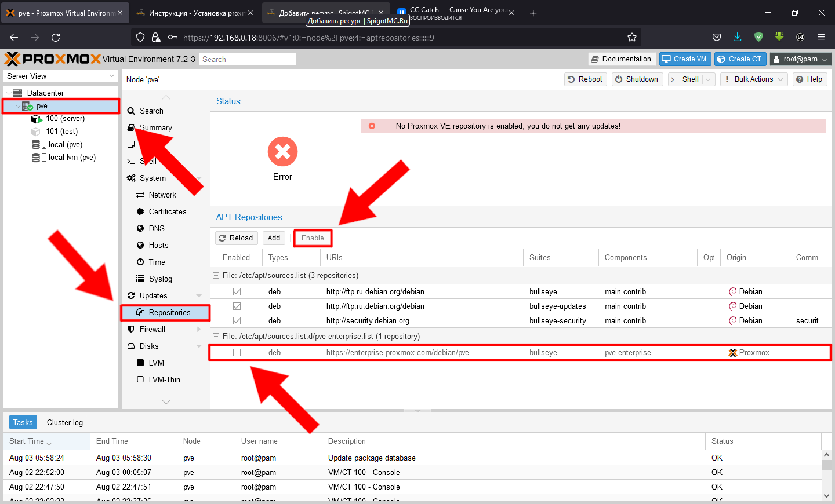Open root@pam user menu
The width and height of the screenshot is (835, 504).
pyautogui.click(x=800, y=59)
